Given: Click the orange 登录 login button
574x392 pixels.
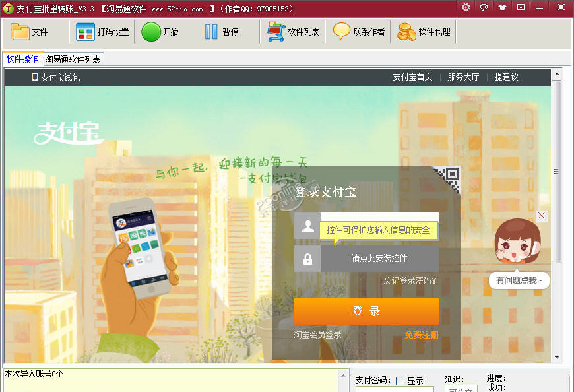Looking at the screenshot, I should (x=366, y=311).
